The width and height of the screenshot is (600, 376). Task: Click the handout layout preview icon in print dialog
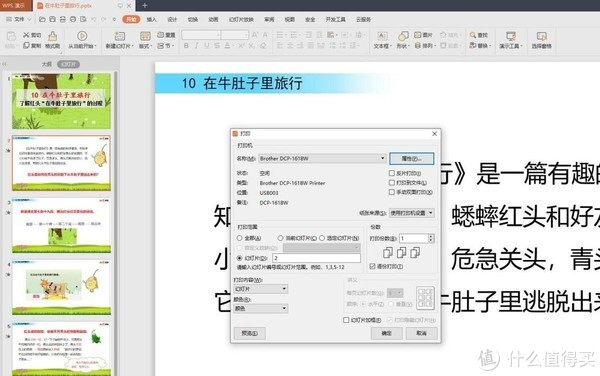[x=426, y=298]
